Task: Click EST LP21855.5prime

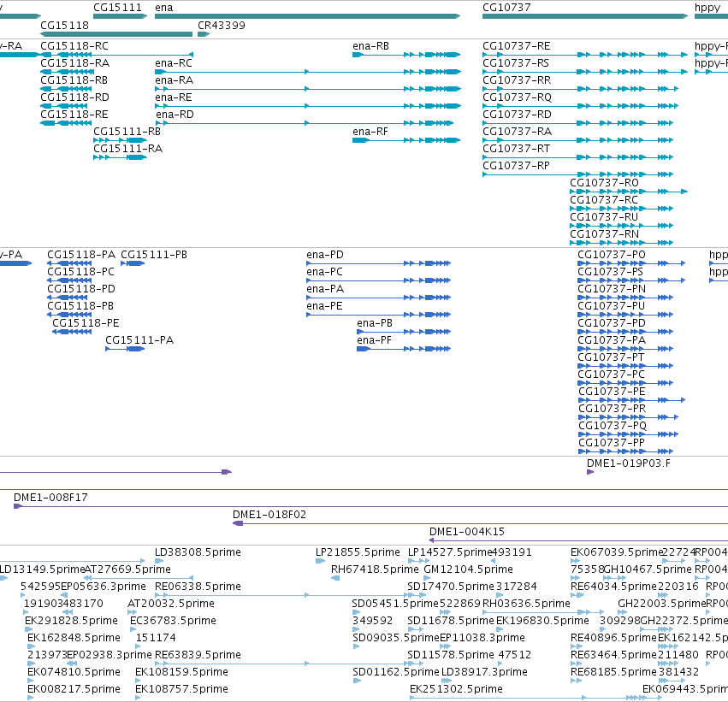Action: (358, 552)
